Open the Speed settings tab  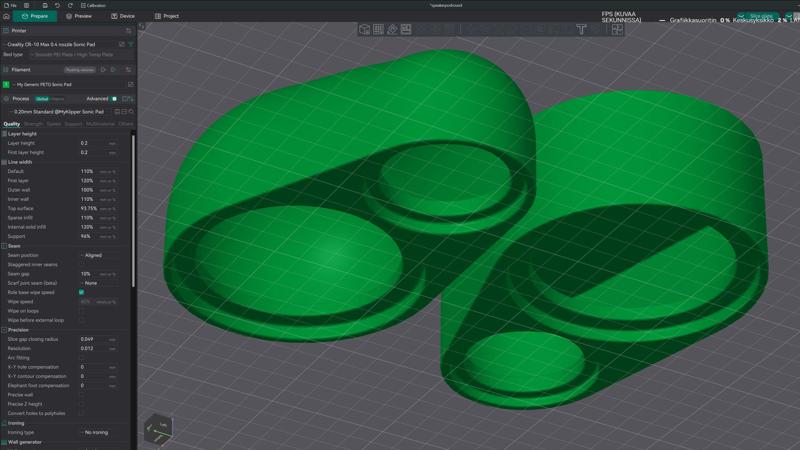pos(54,124)
